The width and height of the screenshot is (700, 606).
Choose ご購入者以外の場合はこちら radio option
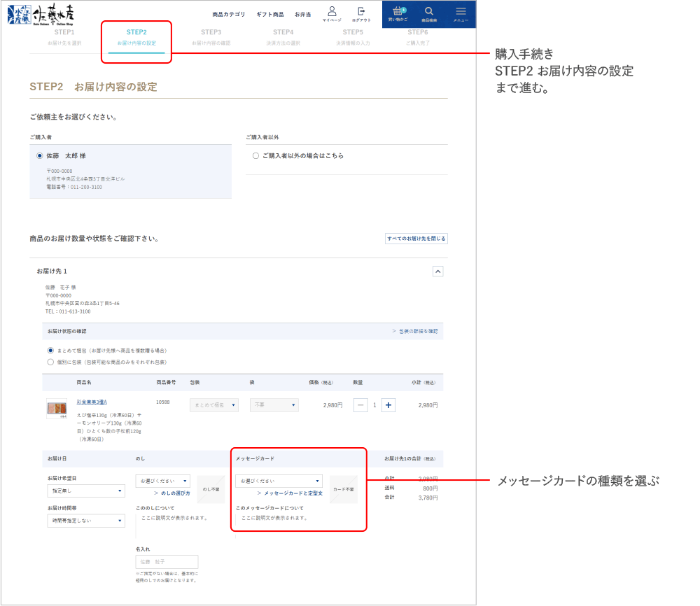click(x=255, y=156)
